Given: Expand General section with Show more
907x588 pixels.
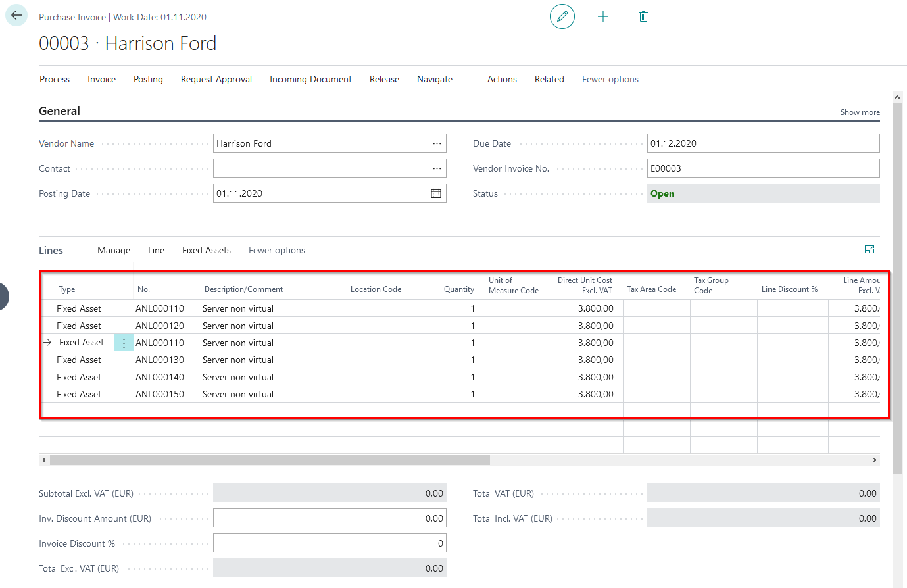Looking at the screenshot, I should pyautogui.click(x=859, y=112).
